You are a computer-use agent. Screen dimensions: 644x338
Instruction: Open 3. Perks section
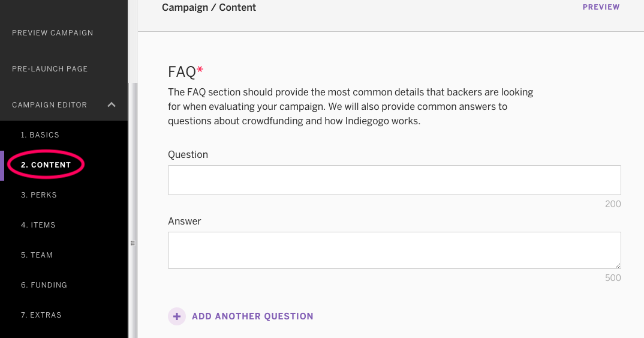38,195
